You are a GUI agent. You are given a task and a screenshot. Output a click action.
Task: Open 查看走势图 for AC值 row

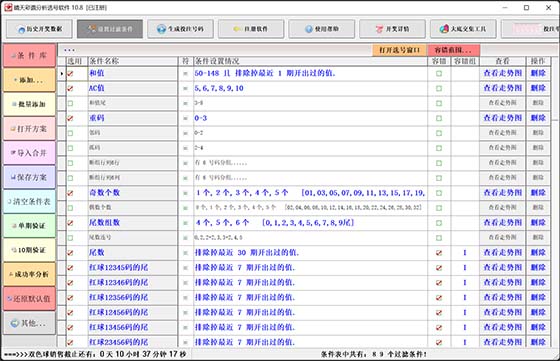click(502, 88)
